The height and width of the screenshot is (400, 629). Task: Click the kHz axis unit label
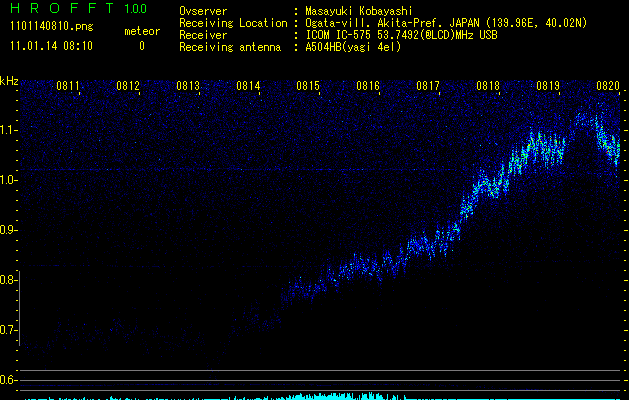click(9, 82)
